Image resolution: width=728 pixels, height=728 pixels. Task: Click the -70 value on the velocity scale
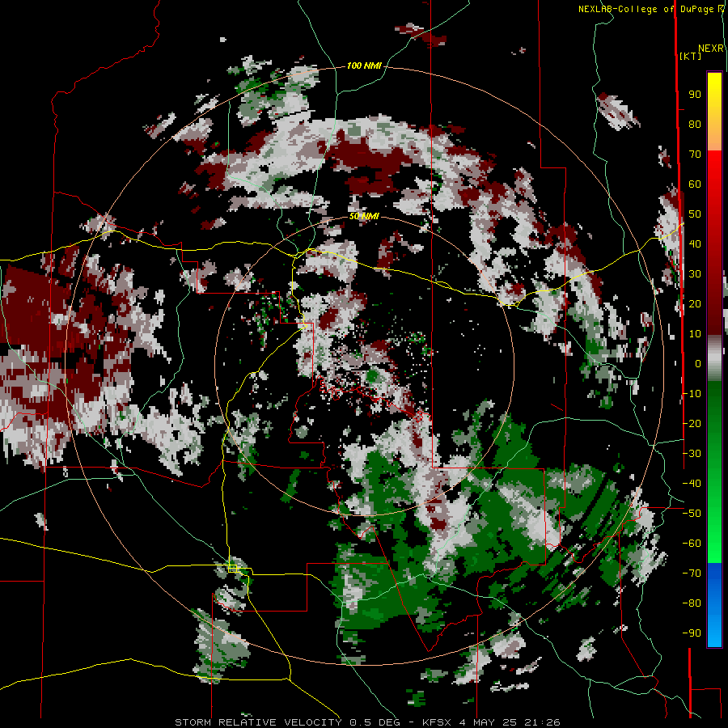pyautogui.click(x=692, y=574)
